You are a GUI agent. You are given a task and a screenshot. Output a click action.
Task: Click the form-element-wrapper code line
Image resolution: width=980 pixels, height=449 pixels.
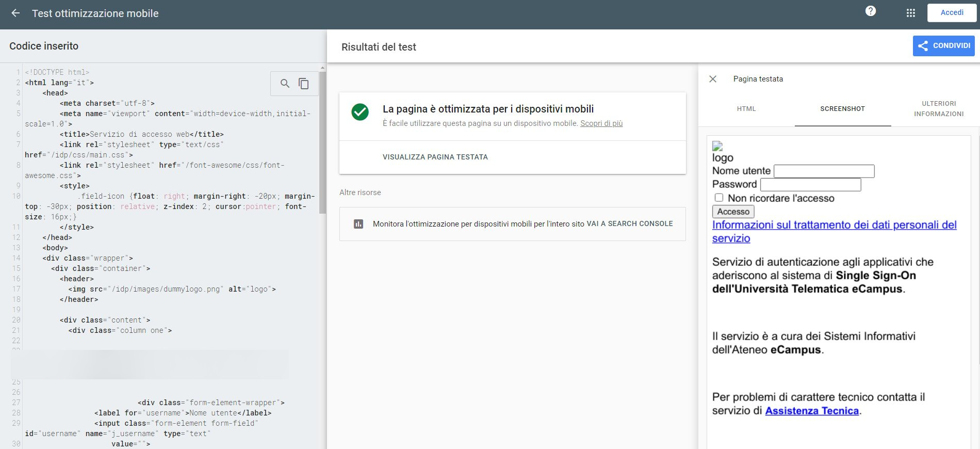coord(211,403)
